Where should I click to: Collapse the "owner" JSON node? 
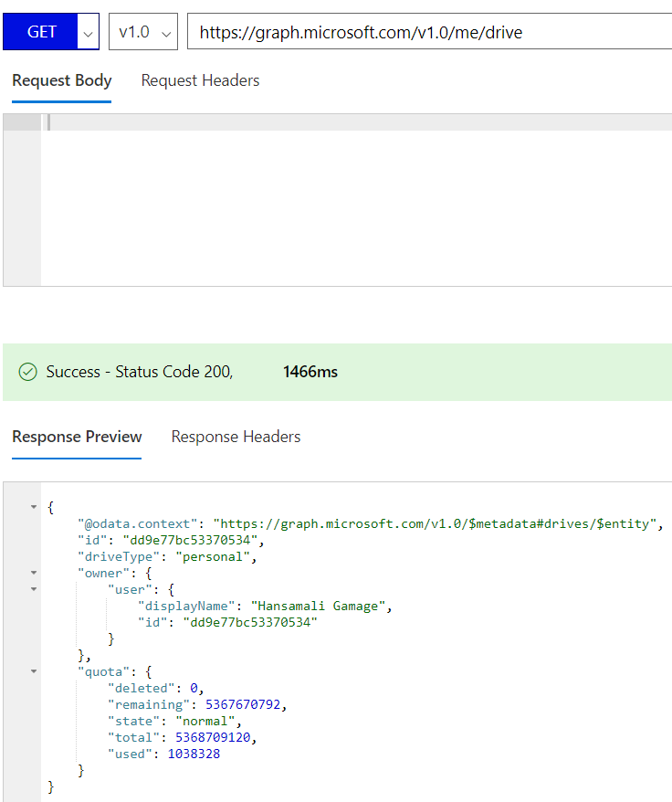[x=34, y=573]
